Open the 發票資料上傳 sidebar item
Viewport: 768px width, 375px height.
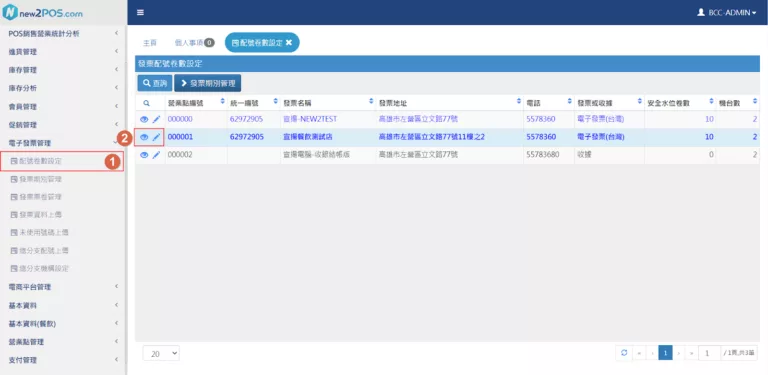(x=37, y=215)
